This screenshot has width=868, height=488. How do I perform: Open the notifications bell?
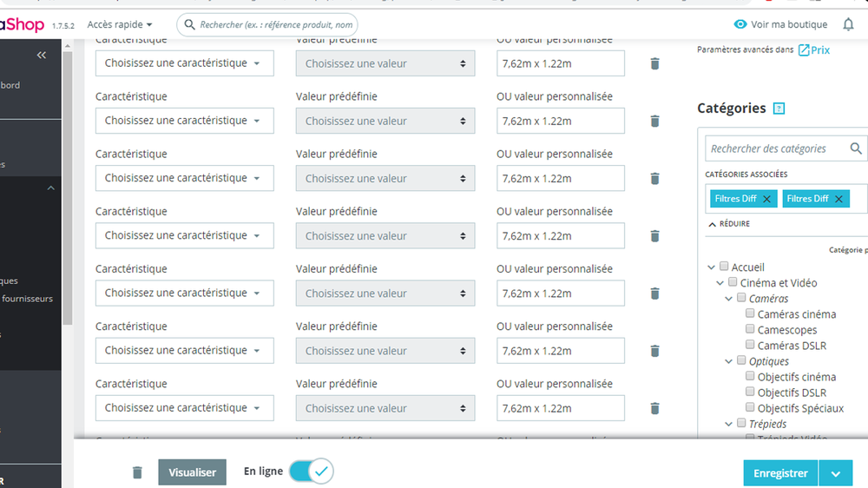[849, 24]
